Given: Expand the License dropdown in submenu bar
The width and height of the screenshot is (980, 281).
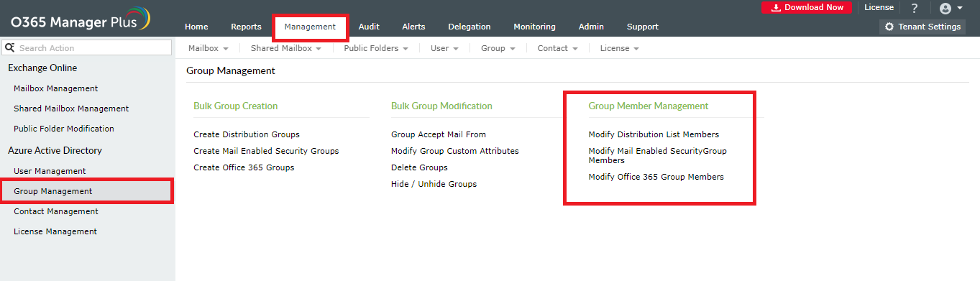Looking at the screenshot, I should point(619,48).
